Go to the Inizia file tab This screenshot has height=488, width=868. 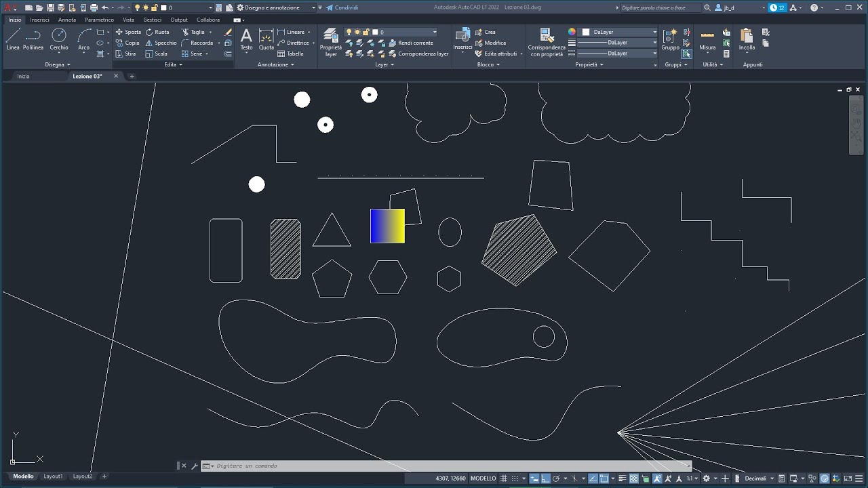pyautogui.click(x=23, y=76)
